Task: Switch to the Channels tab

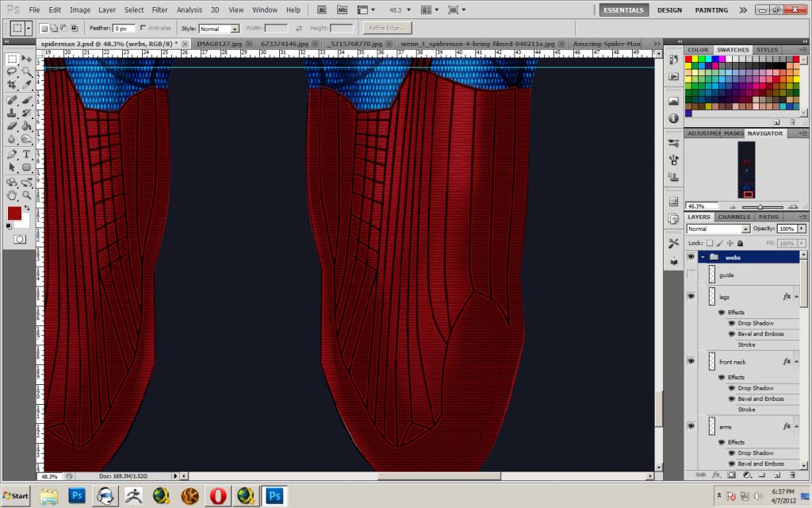Action: click(733, 217)
